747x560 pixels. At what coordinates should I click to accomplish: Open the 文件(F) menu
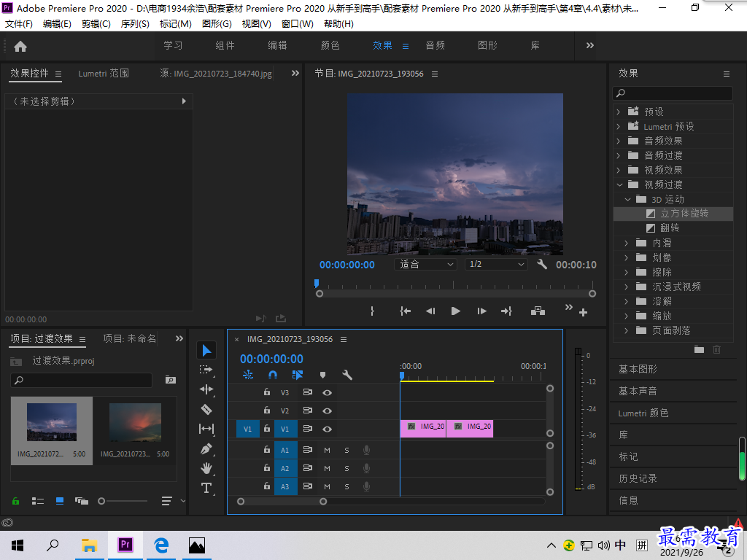[x=18, y=24]
